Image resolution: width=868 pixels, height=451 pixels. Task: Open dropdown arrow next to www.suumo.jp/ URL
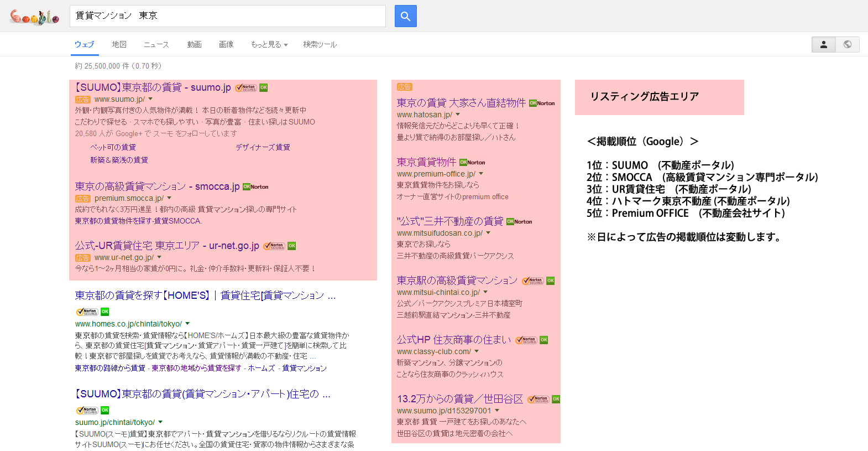[150, 99]
